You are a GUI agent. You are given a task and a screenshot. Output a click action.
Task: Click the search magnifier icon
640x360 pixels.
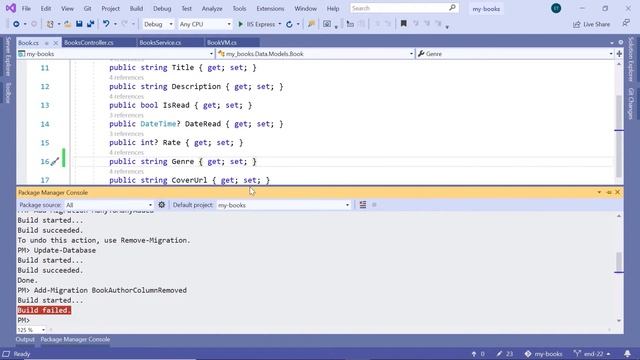tap(452, 8)
